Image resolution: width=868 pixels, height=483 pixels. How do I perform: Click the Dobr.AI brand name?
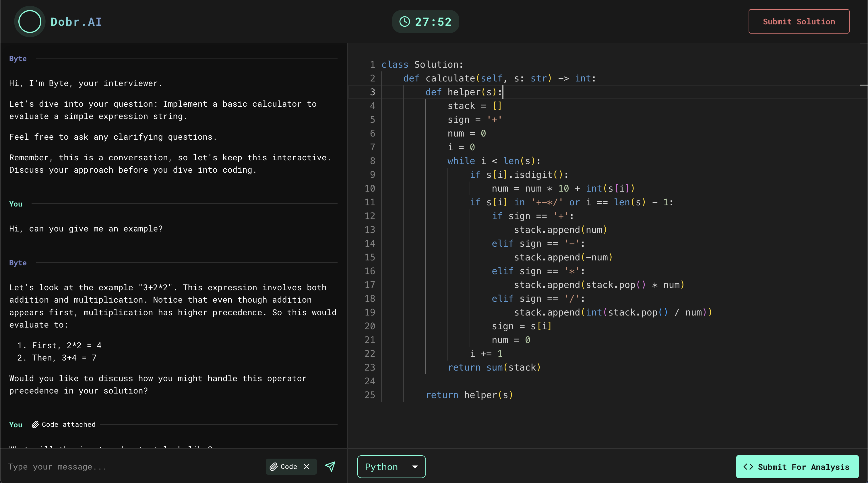click(x=76, y=22)
